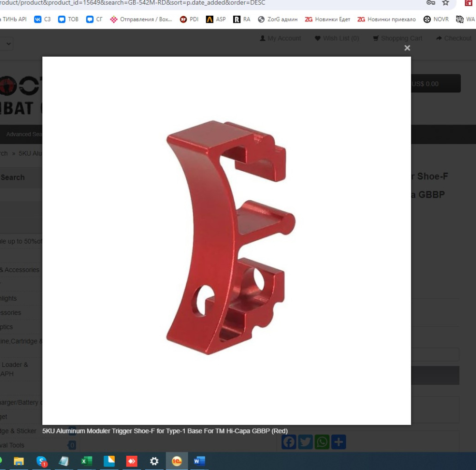Share product on Twitter
The width and height of the screenshot is (476, 470).
click(x=305, y=442)
